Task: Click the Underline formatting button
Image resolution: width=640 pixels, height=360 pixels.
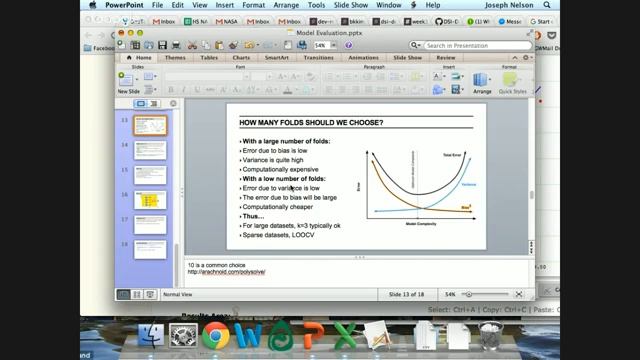Action: coord(197,90)
